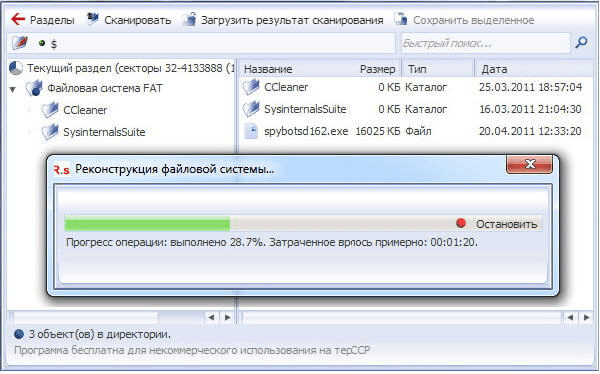Click the SysinternalsSuite folder icon in tree
This screenshot has height=374, width=600.
[x=50, y=132]
